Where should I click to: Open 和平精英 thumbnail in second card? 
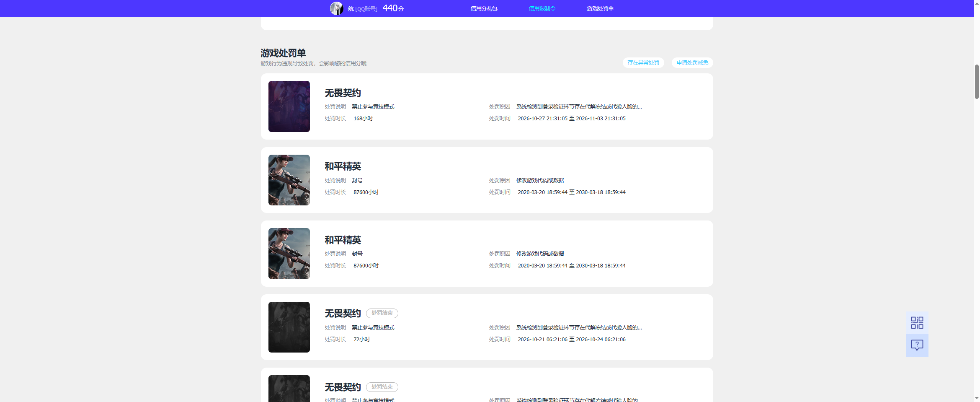289,180
